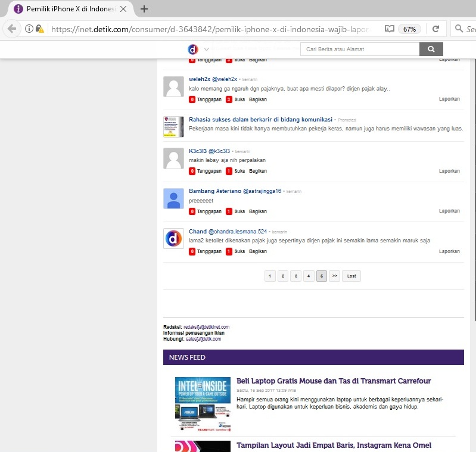
Task: Click 'Laporkan' on Chand's comment
Action: click(x=449, y=251)
